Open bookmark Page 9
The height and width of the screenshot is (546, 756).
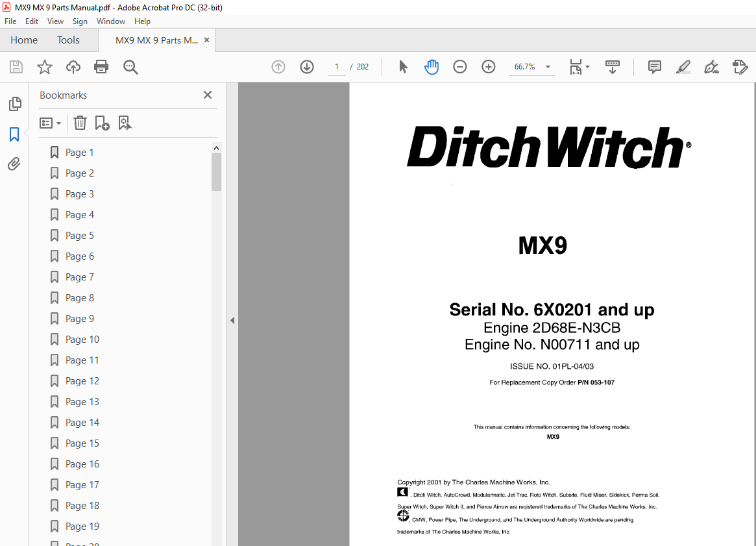(80, 318)
